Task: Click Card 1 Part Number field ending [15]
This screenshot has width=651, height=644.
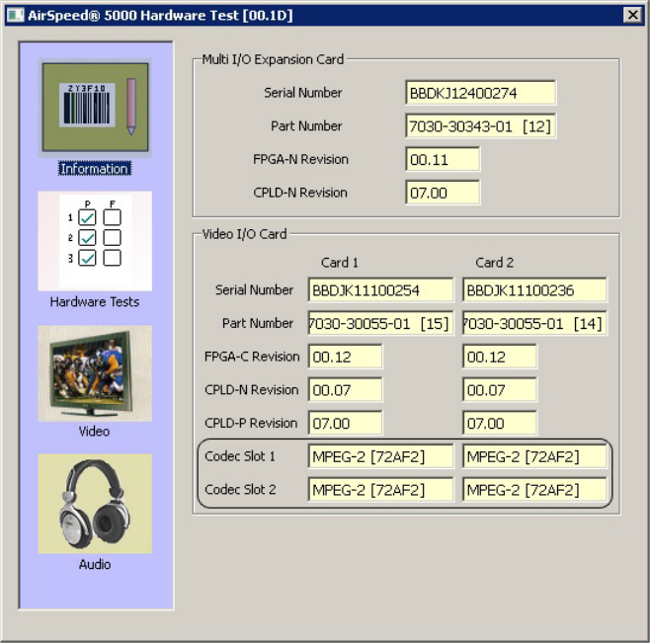Action: click(380, 323)
